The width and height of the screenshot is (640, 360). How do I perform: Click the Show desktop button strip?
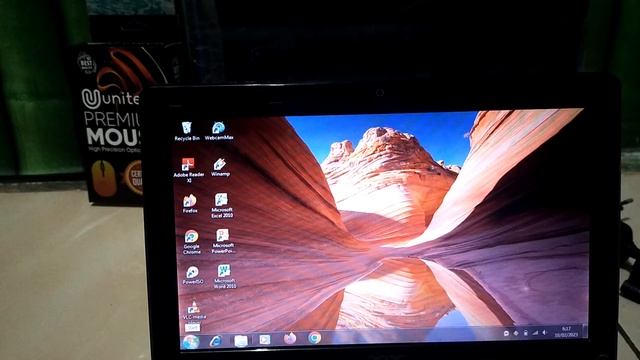(584, 331)
